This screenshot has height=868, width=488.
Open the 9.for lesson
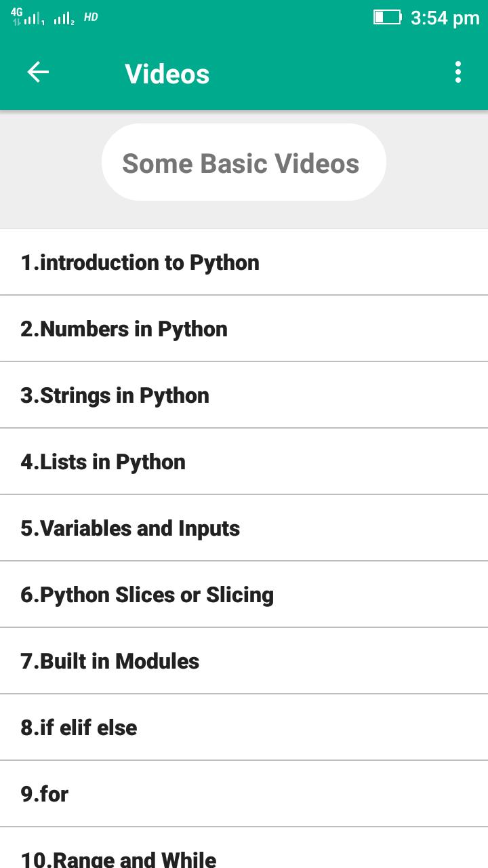tap(244, 794)
